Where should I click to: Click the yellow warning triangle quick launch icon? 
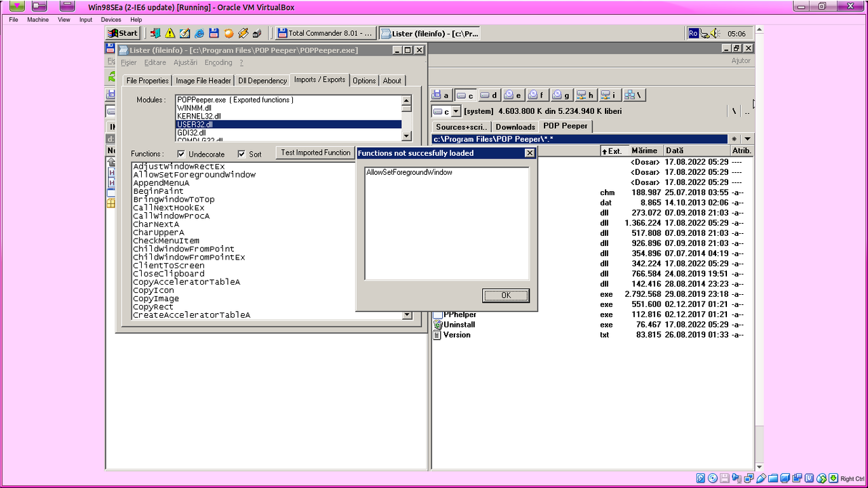point(170,33)
